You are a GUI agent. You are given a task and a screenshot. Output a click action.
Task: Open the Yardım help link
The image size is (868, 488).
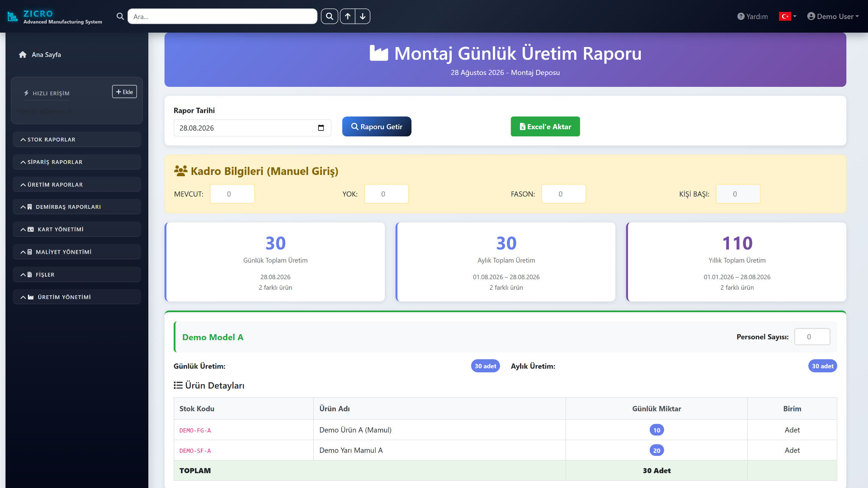(753, 17)
